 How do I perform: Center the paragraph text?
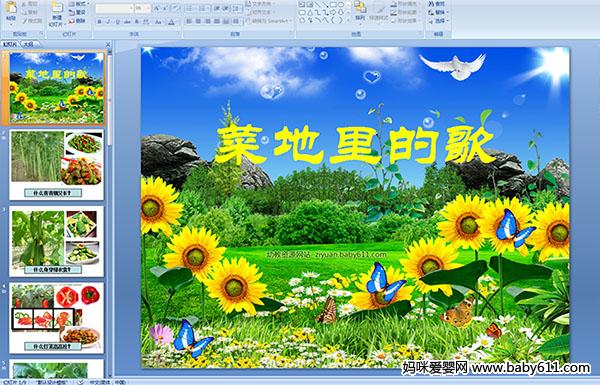(198, 21)
